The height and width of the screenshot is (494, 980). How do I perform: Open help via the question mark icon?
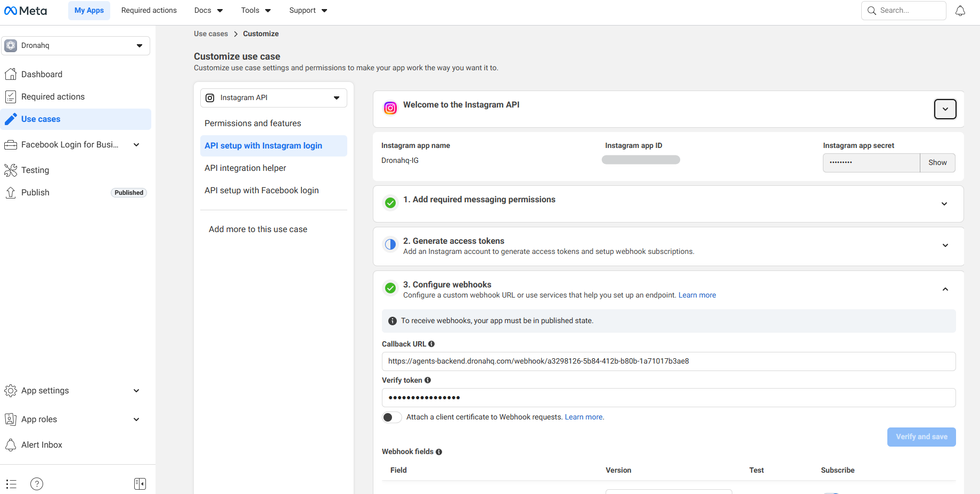click(36, 484)
